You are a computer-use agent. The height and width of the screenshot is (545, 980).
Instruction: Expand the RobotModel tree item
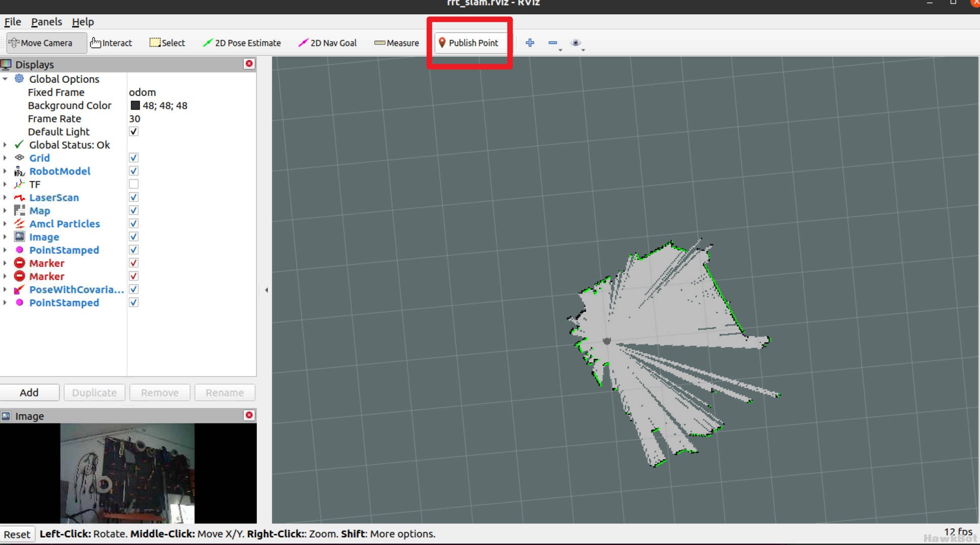[x=5, y=171]
